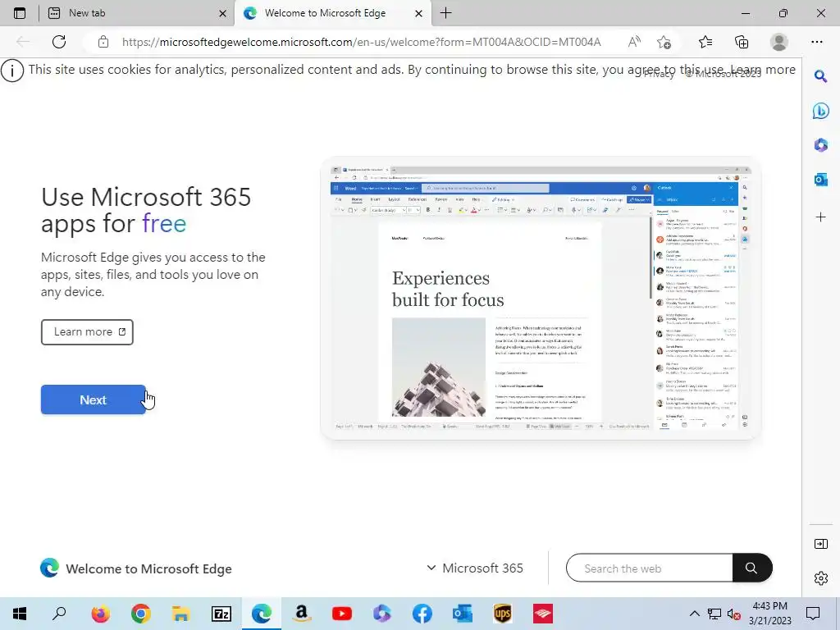840x630 pixels.
Task: Open the user profile menu
Action: pos(779,42)
